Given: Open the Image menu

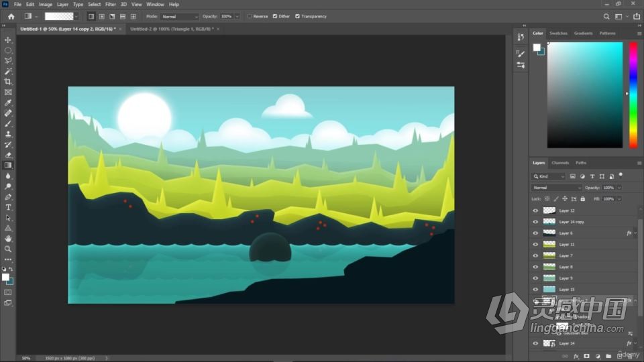Looking at the screenshot, I should (x=46, y=5).
